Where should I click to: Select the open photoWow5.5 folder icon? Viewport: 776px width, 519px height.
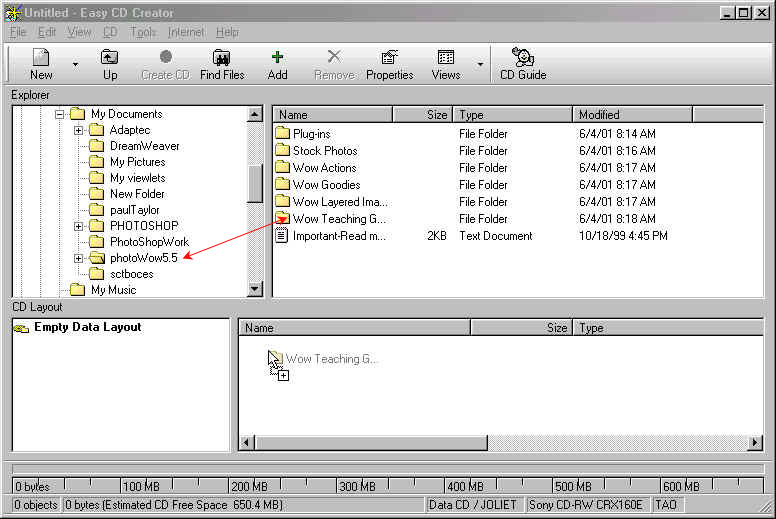tap(97, 258)
